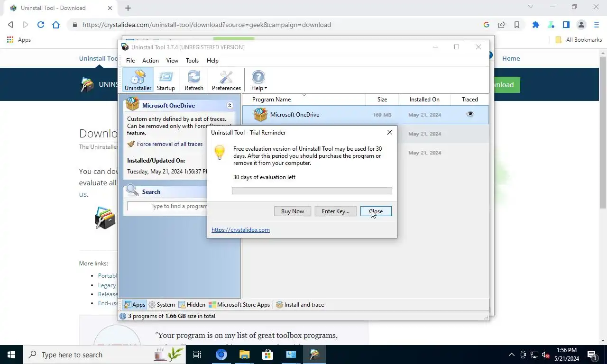Open the Startup manager toolbar icon
Screen dimensions: 607x364
click(166, 80)
